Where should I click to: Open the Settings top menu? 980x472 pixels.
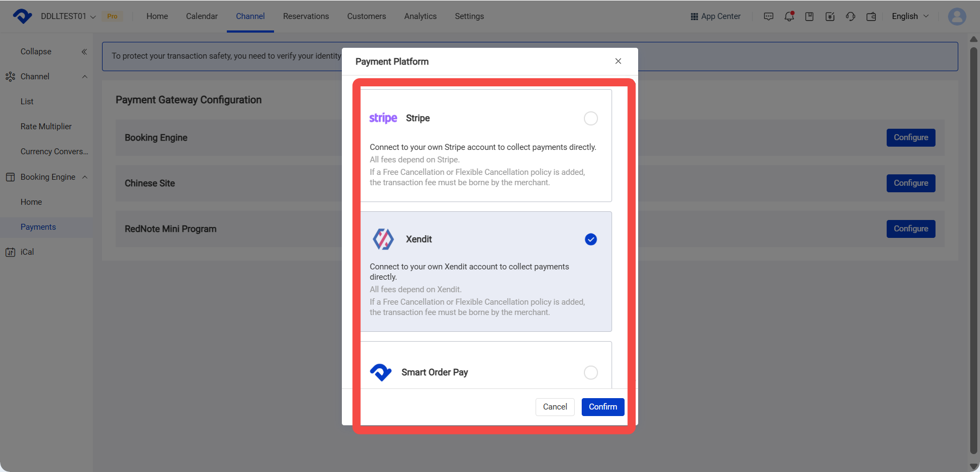469,16
